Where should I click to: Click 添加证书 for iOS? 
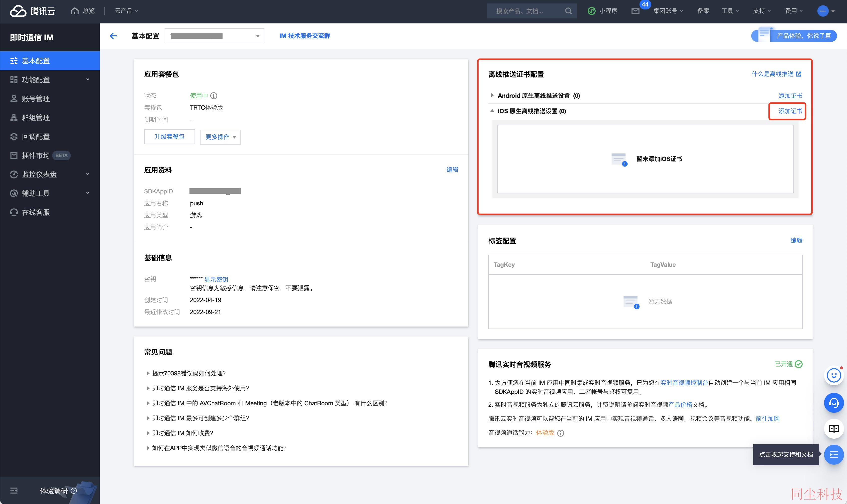point(790,111)
